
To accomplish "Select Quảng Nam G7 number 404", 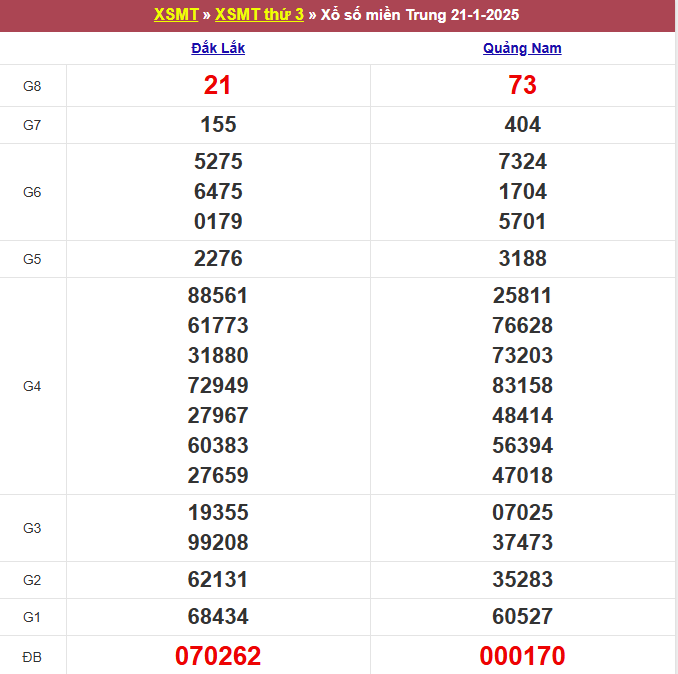I will 522,125.
